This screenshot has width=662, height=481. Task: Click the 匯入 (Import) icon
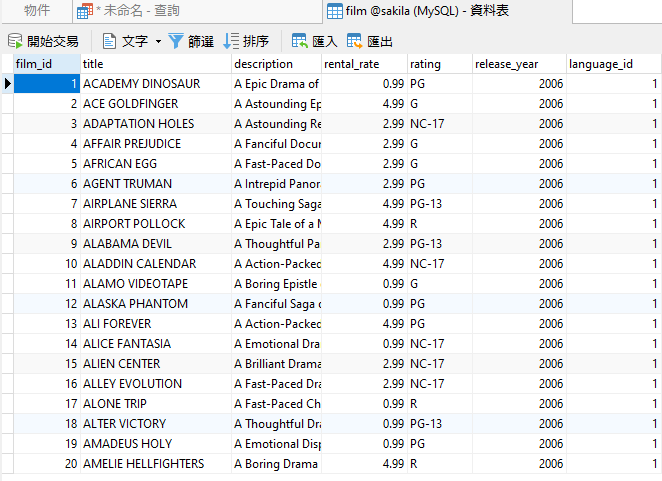coord(299,41)
